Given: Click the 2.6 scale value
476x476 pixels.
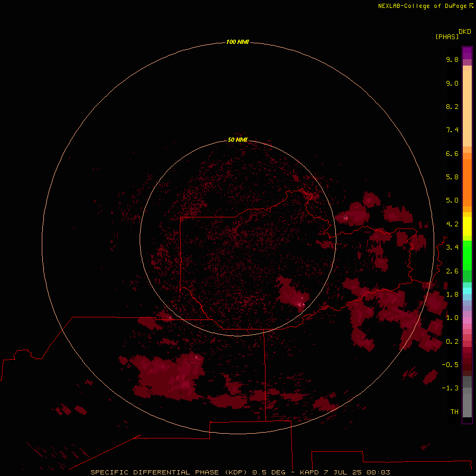Looking at the screenshot, I should tap(452, 271).
